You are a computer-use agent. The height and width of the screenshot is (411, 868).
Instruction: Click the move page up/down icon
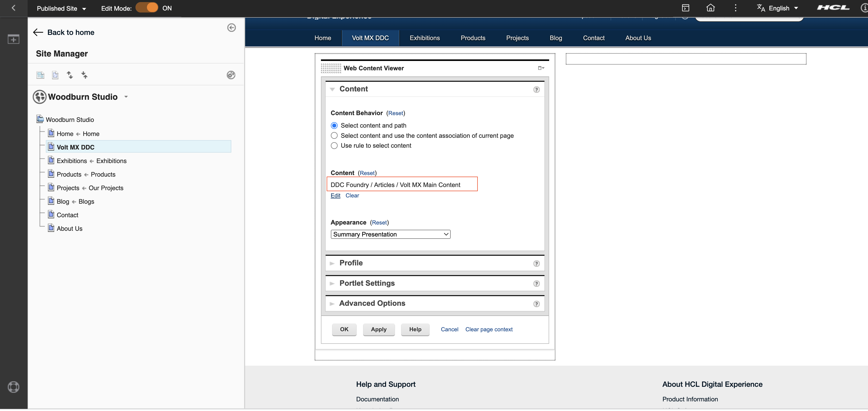point(70,75)
